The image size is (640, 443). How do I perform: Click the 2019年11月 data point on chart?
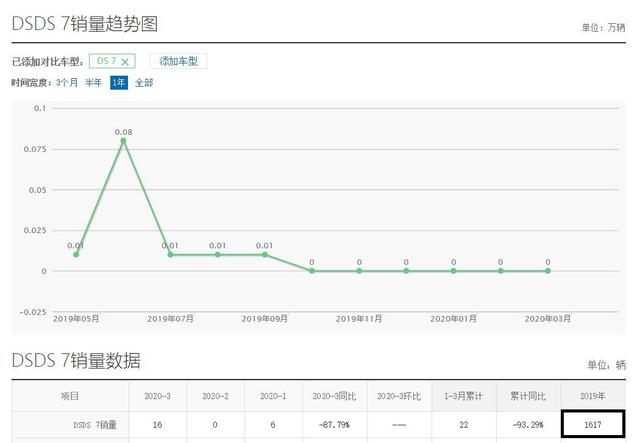[359, 271]
